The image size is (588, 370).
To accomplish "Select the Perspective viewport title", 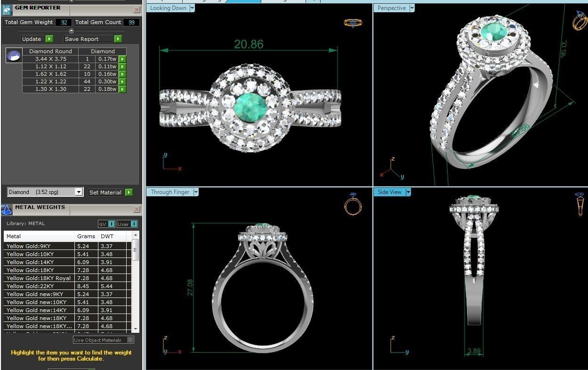I will 392,8.
